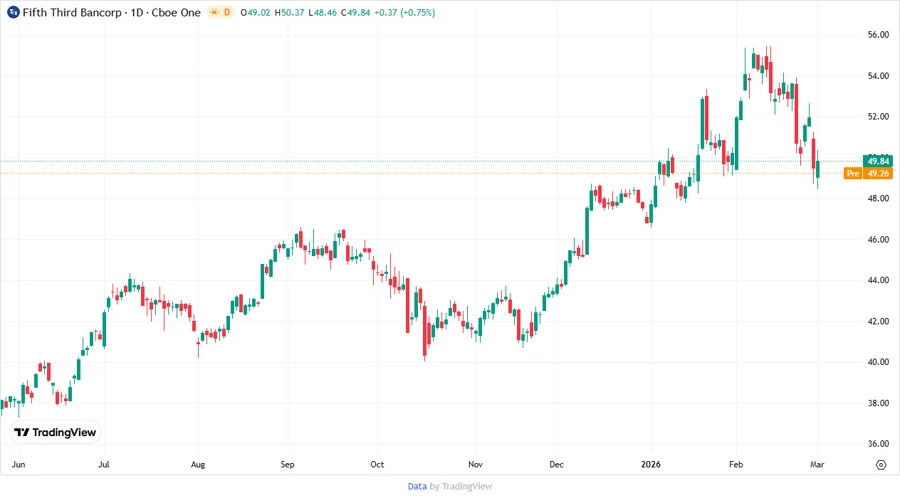Click the Jul time axis label

pyautogui.click(x=103, y=464)
